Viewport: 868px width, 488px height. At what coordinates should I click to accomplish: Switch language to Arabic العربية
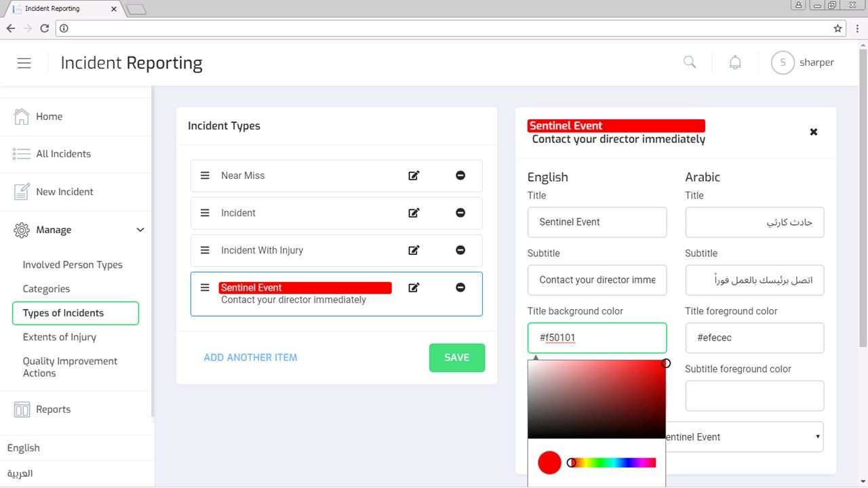click(x=20, y=473)
